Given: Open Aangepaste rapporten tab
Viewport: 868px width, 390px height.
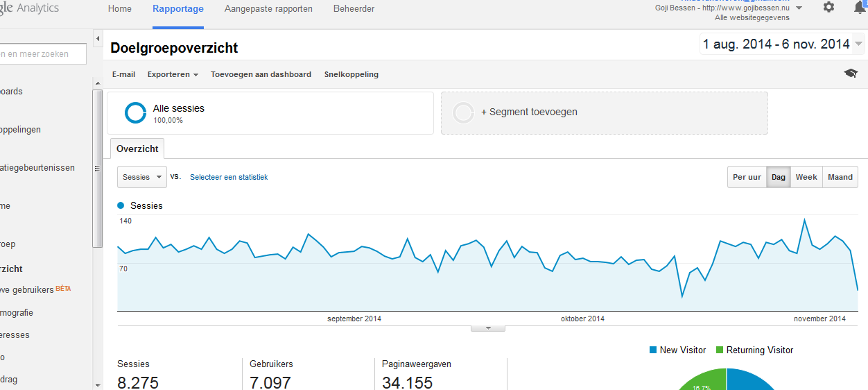Looking at the screenshot, I should (x=268, y=9).
